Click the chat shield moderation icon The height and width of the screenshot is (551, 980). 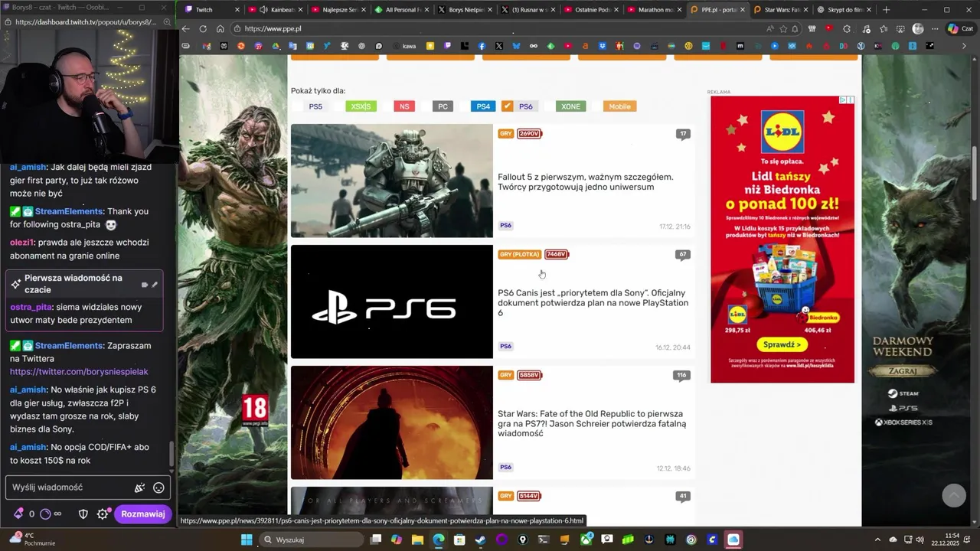click(83, 514)
